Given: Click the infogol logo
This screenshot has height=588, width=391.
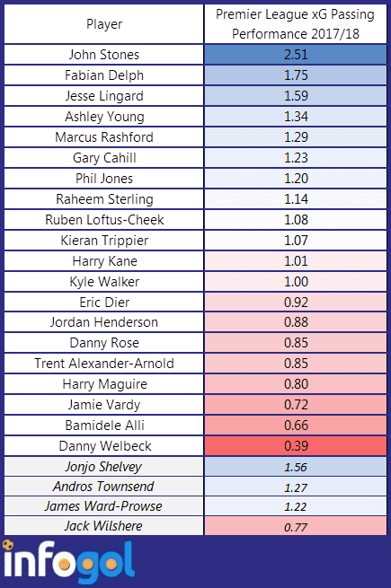Looking at the screenshot, I should click(x=68, y=561).
